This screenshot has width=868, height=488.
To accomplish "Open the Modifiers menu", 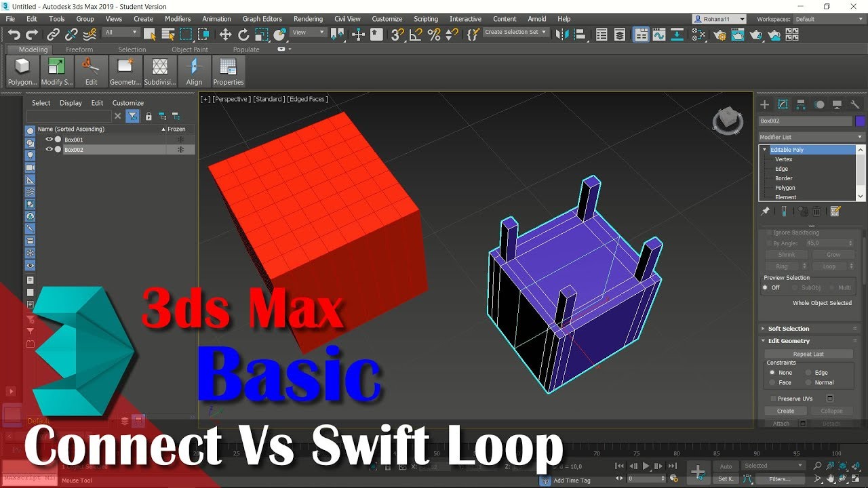I will click(178, 19).
